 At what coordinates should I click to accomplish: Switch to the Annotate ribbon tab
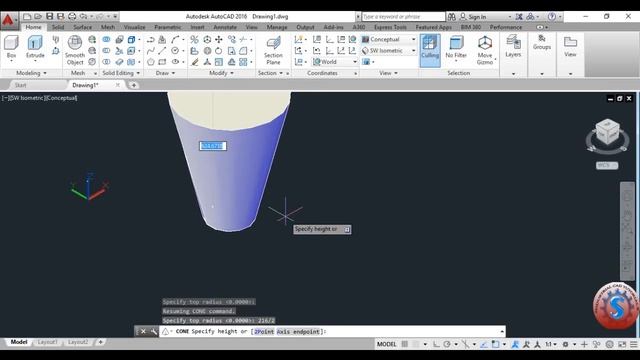pyautogui.click(x=225, y=27)
